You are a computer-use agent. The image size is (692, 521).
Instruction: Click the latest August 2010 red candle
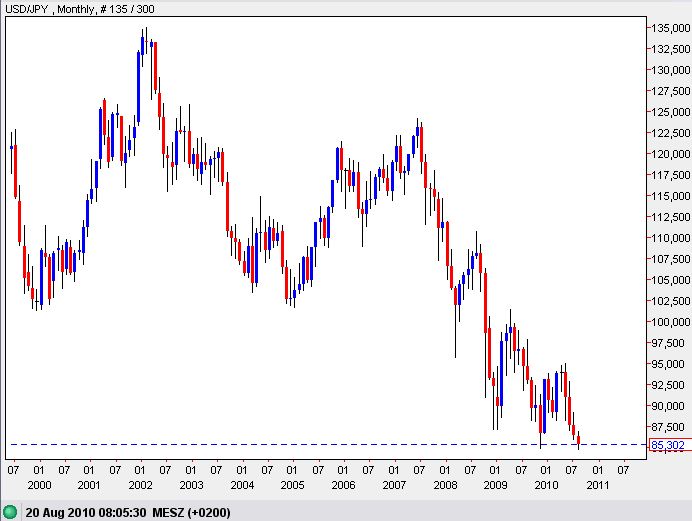pyautogui.click(x=578, y=440)
